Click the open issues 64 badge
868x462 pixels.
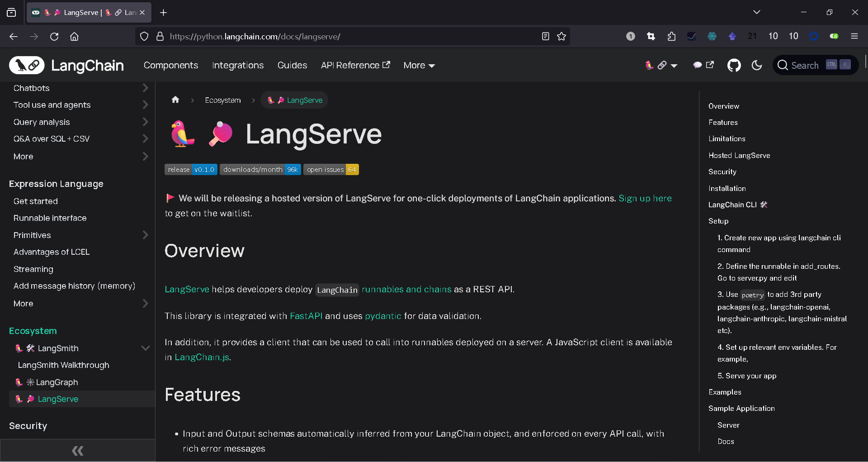click(x=331, y=170)
